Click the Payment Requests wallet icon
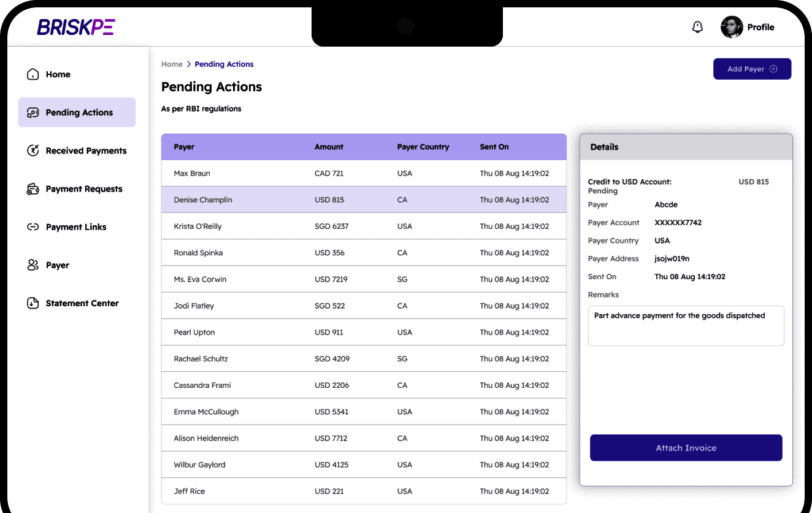Screen dimensions: 812x513 coord(32,188)
